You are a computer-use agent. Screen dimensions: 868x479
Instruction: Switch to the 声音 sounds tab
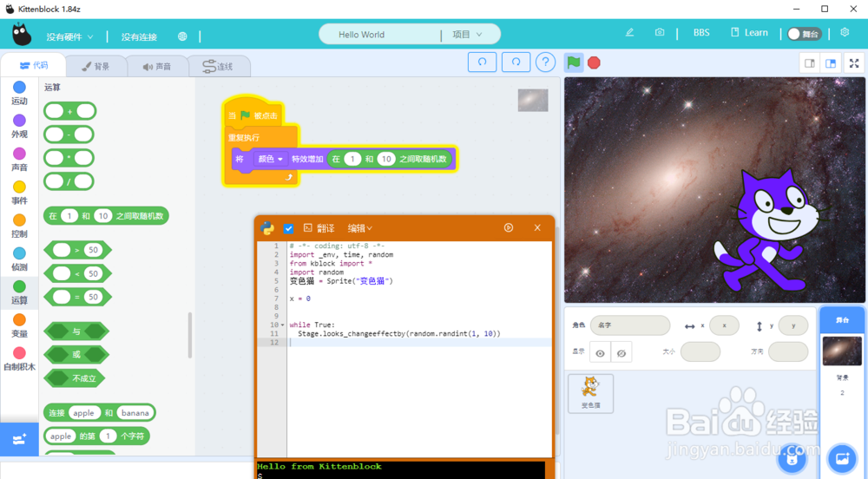157,66
